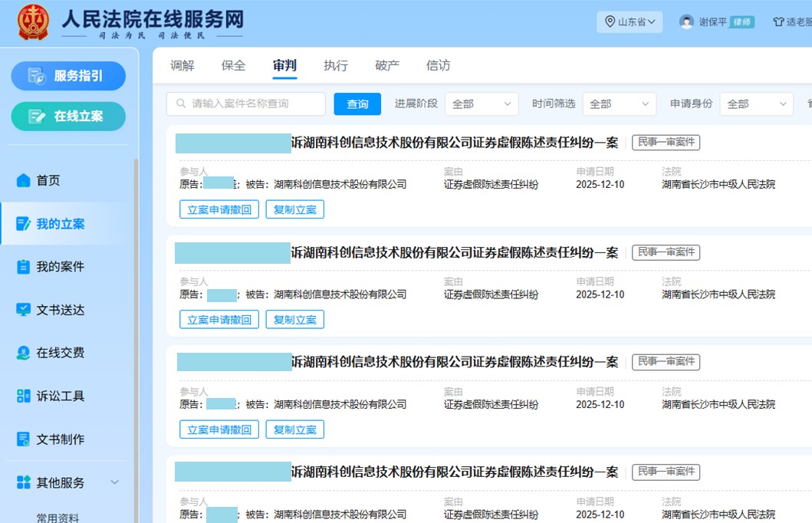Select the 审判 tab
This screenshot has width=812, height=523.
pyautogui.click(x=284, y=65)
